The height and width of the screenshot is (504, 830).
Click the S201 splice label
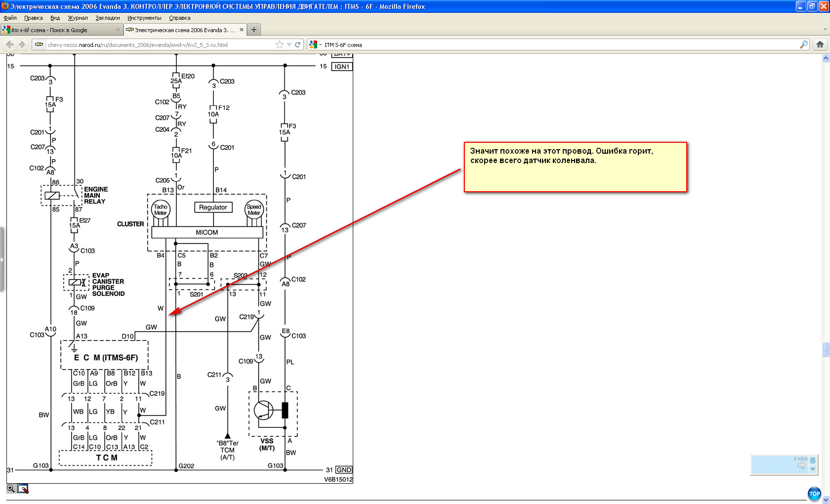pos(197,294)
